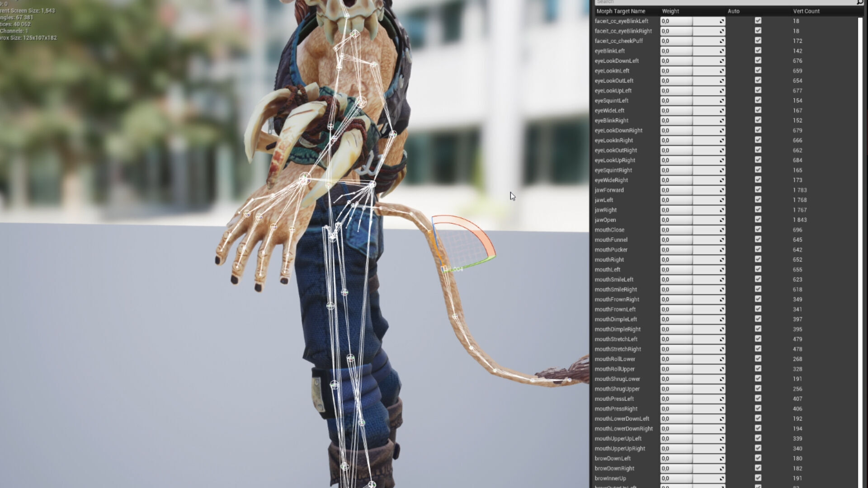This screenshot has height=488, width=868.
Task: Toggle the Auto checkbox for jawForward
Action: click(758, 190)
